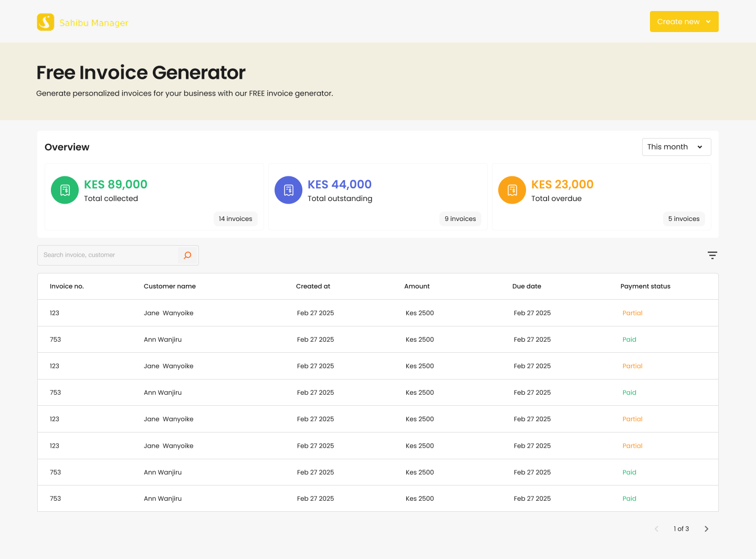Click the Sahibu Manager logo icon
The image size is (756, 559).
click(46, 22)
